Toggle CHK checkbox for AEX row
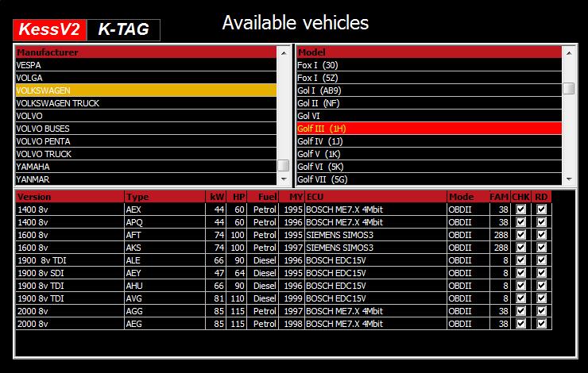 [520, 210]
